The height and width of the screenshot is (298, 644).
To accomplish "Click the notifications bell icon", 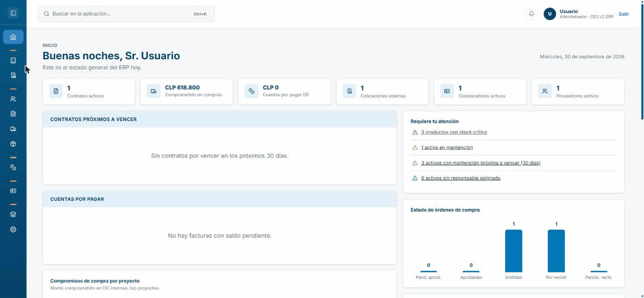I will click(x=531, y=14).
